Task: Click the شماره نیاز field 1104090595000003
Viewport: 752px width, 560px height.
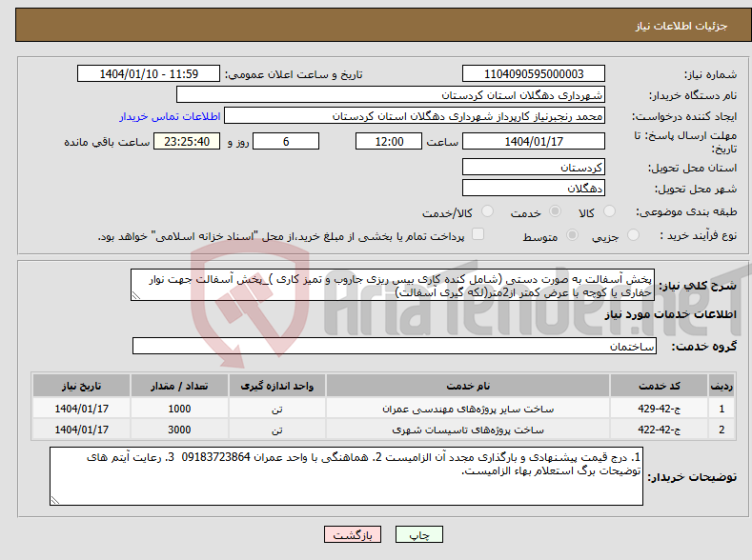Action: point(534,73)
